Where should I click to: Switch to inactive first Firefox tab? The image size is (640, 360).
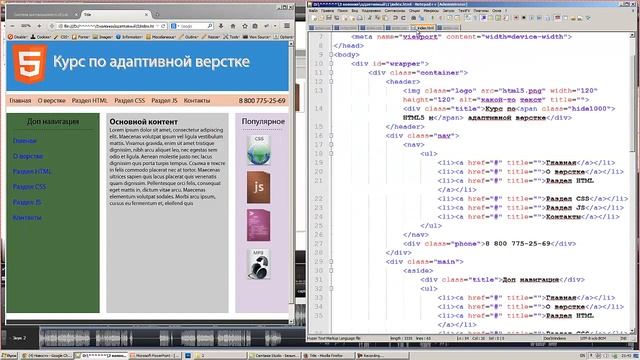click(43, 14)
